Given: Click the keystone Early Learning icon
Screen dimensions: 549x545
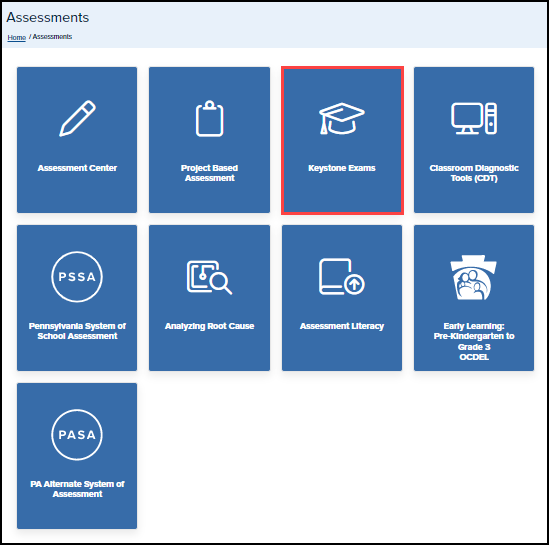Looking at the screenshot, I should (x=473, y=277).
